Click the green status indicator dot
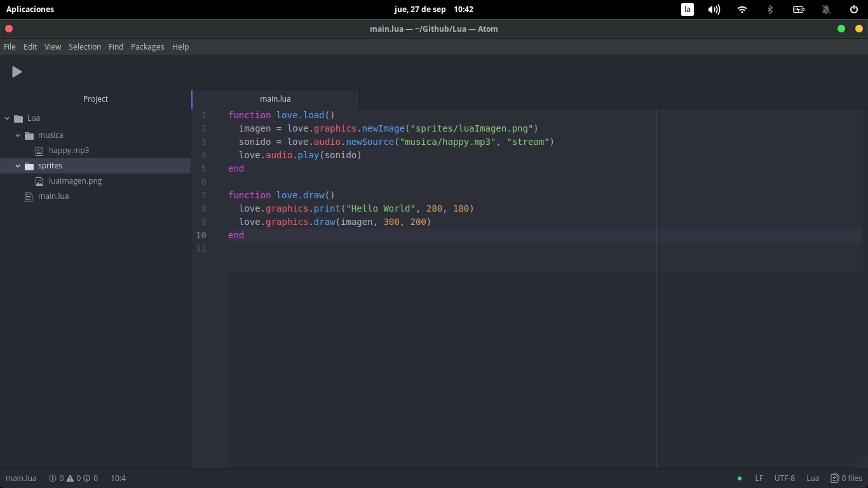Image resolution: width=868 pixels, height=488 pixels. tap(738, 478)
